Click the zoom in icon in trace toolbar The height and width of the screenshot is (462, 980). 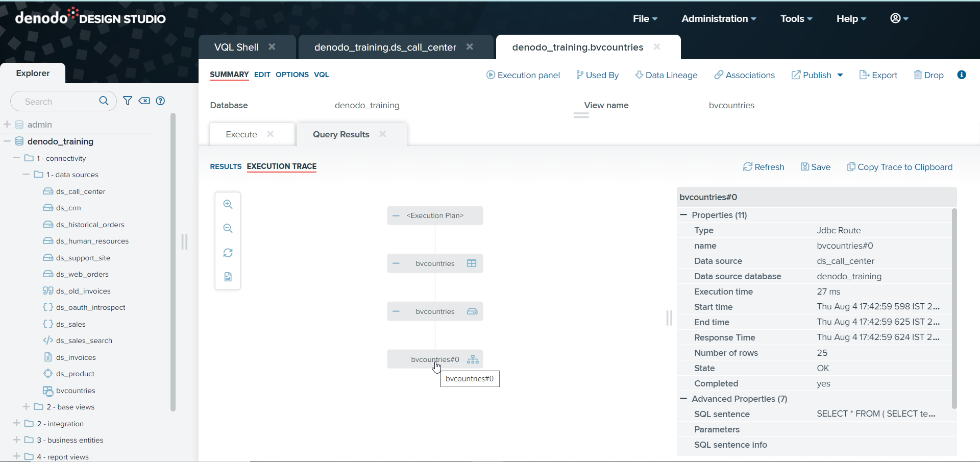[228, 204]
